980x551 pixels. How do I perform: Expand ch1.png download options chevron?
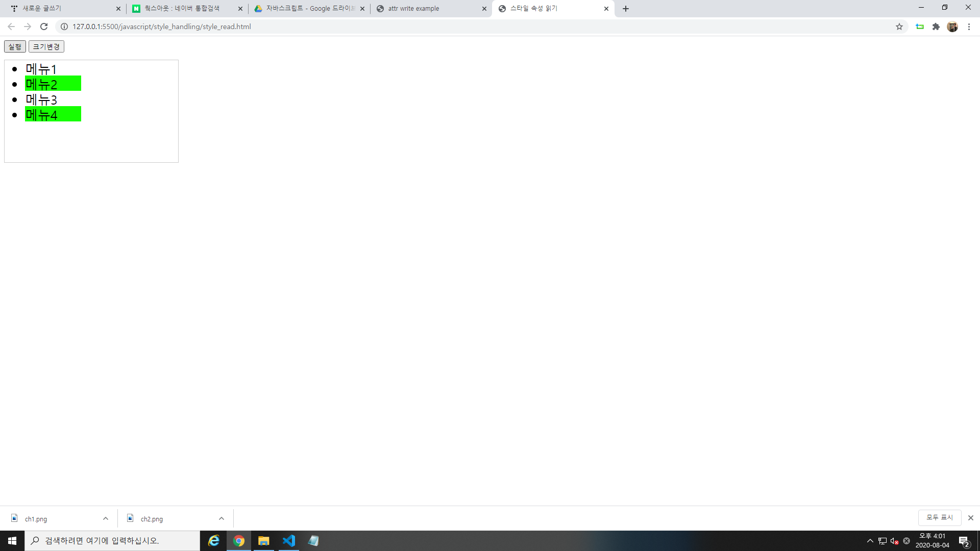(x=106, y=518)
